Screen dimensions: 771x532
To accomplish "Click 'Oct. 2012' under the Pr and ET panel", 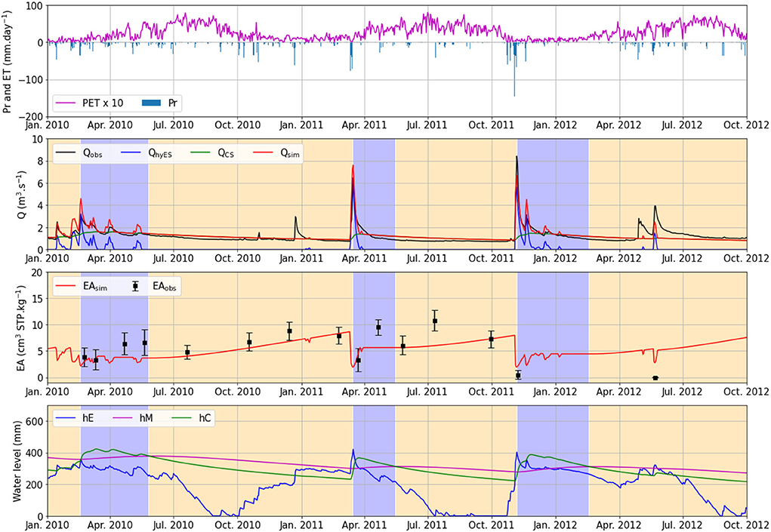I will tap(748, 125).
